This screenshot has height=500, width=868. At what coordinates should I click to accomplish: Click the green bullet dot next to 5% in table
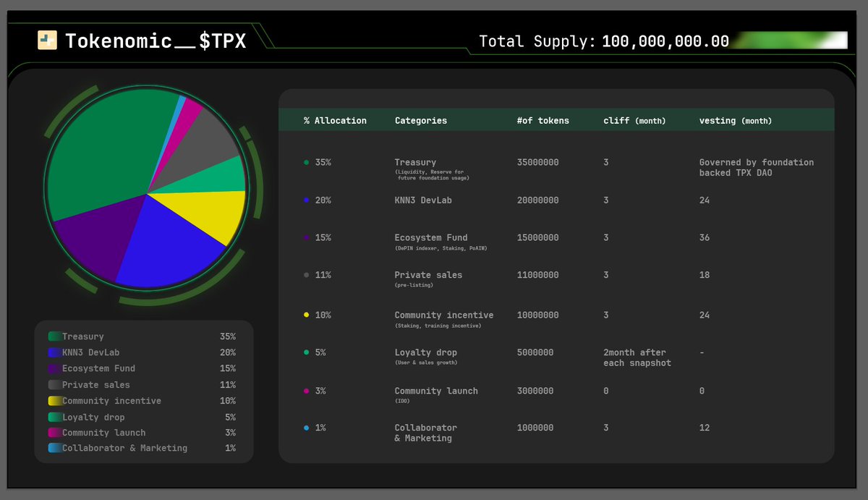pos(307,352)
